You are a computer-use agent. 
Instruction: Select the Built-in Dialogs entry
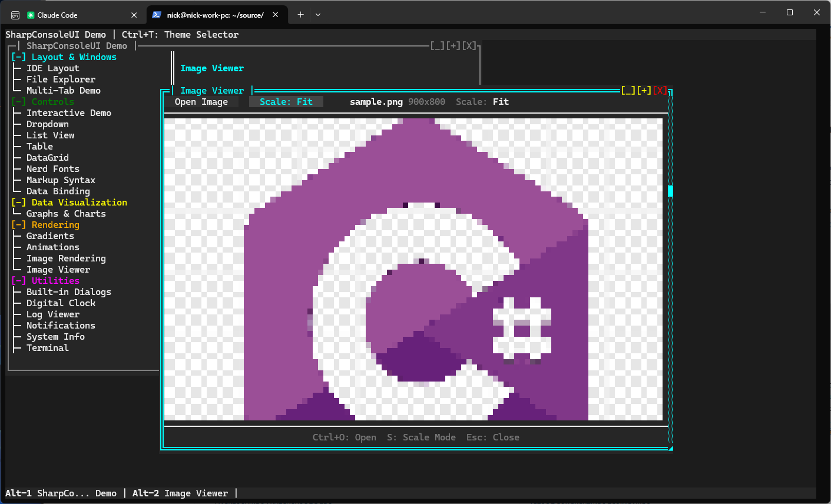point(68,291)
